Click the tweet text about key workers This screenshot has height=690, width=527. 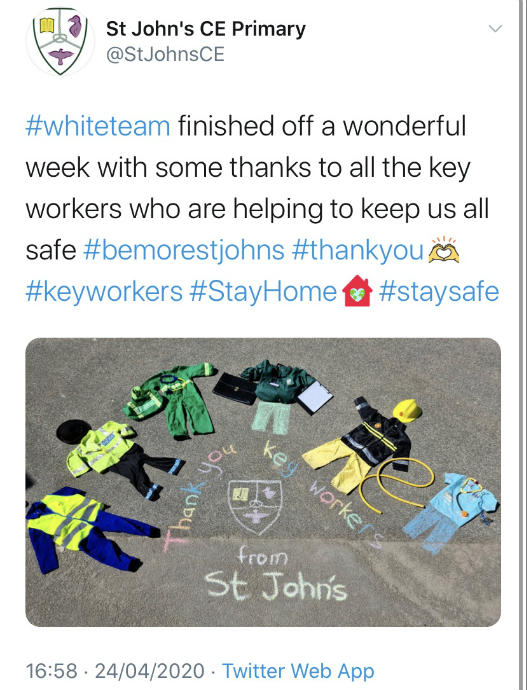tap(263, 209)
